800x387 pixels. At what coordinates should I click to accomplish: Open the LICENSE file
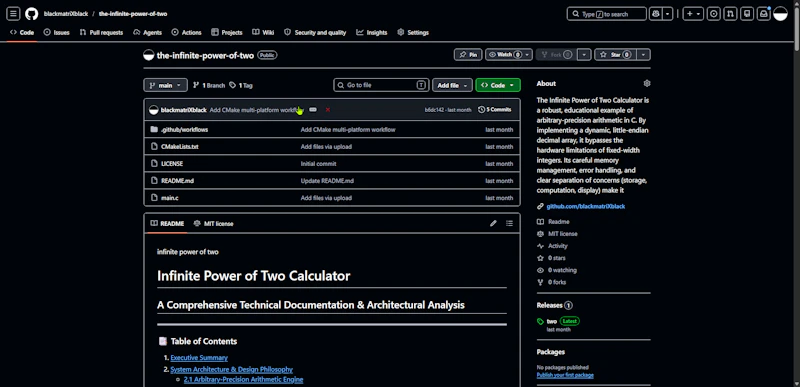pos(172,164)
